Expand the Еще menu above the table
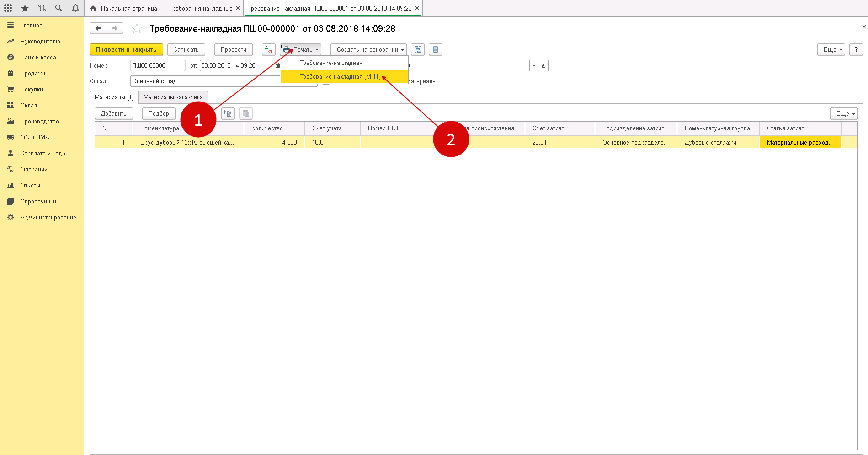 [x=843, y=113]
